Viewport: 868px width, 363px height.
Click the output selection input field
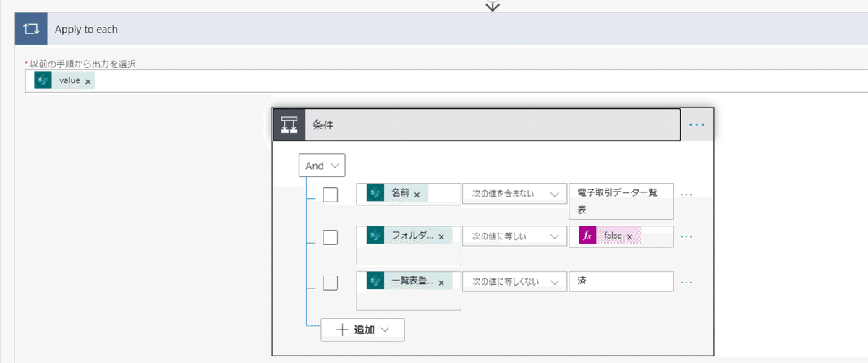pyautogui.click(x=446, y=81)
